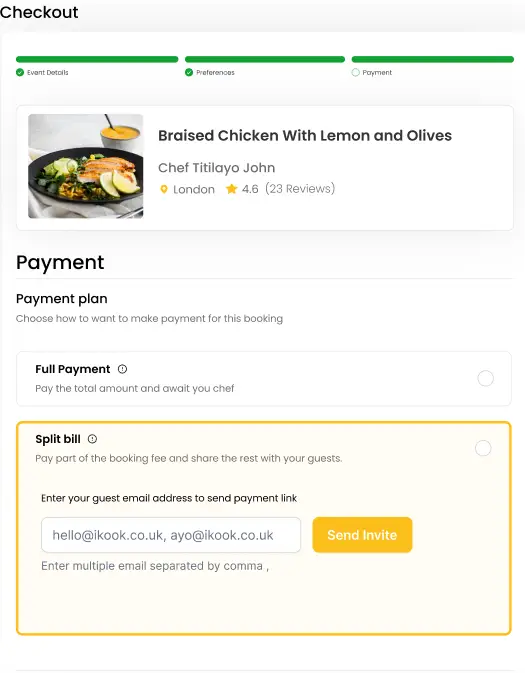Click the Send Invite button
Screen dimensions: 525x673
tap(362, 535)
